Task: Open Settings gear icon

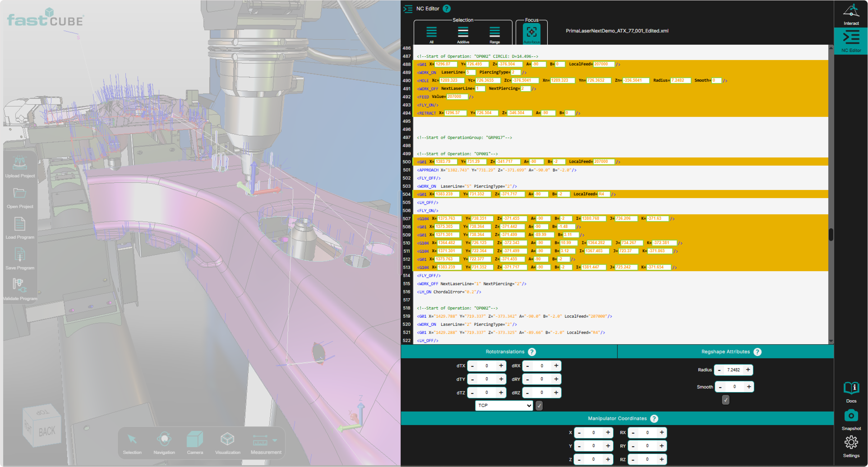Action: [851, 443]
